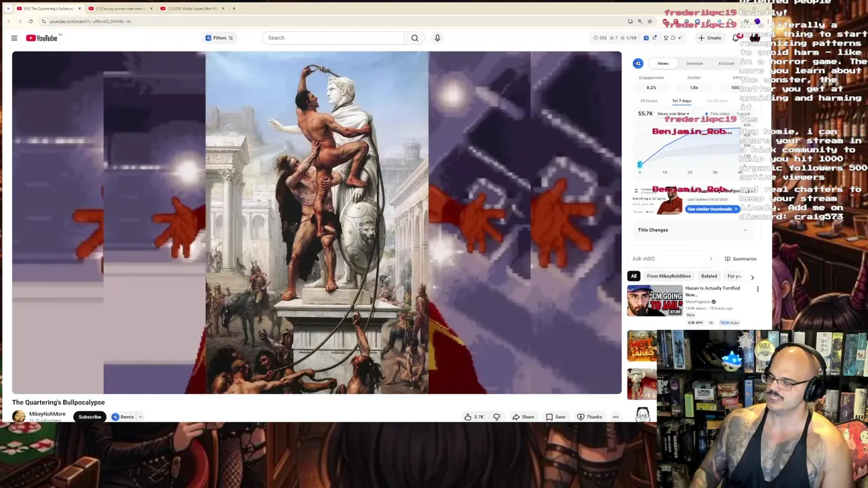The width and height of the screenshot is (868, 488).
Task: Click the Share button
Action: [x=523, y=417]
